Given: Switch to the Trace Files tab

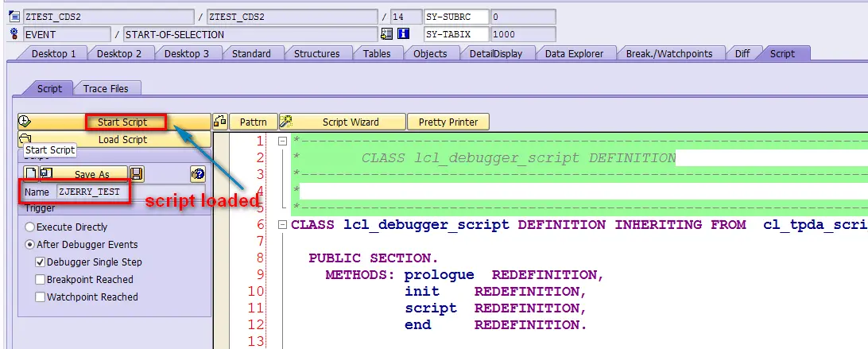Looking at the screenshot, I should click(106, 88).
